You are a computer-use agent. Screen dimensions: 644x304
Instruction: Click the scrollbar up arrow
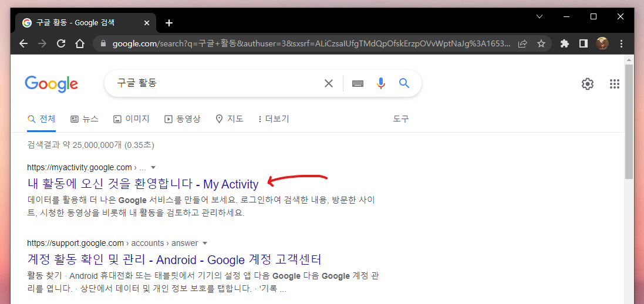pos(629,60)
